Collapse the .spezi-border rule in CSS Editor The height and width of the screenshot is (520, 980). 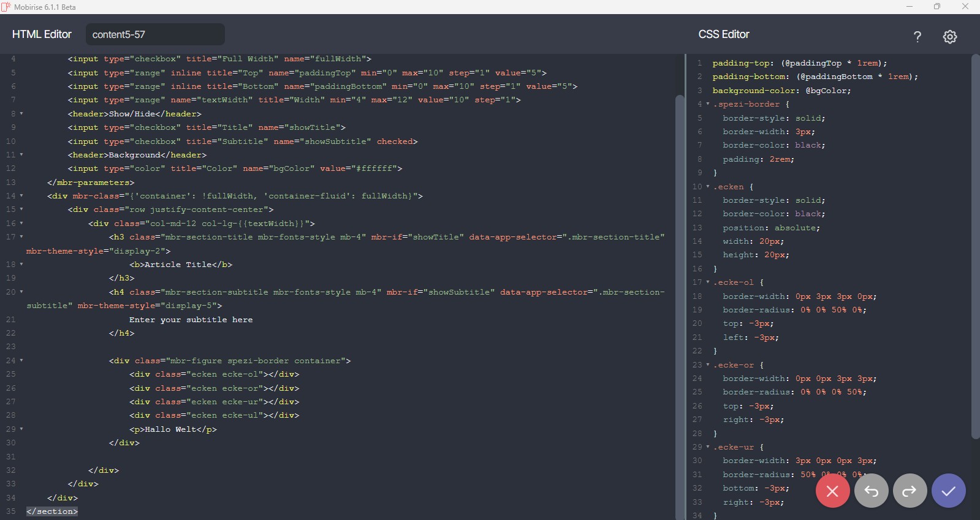click(x=708, y=104)
